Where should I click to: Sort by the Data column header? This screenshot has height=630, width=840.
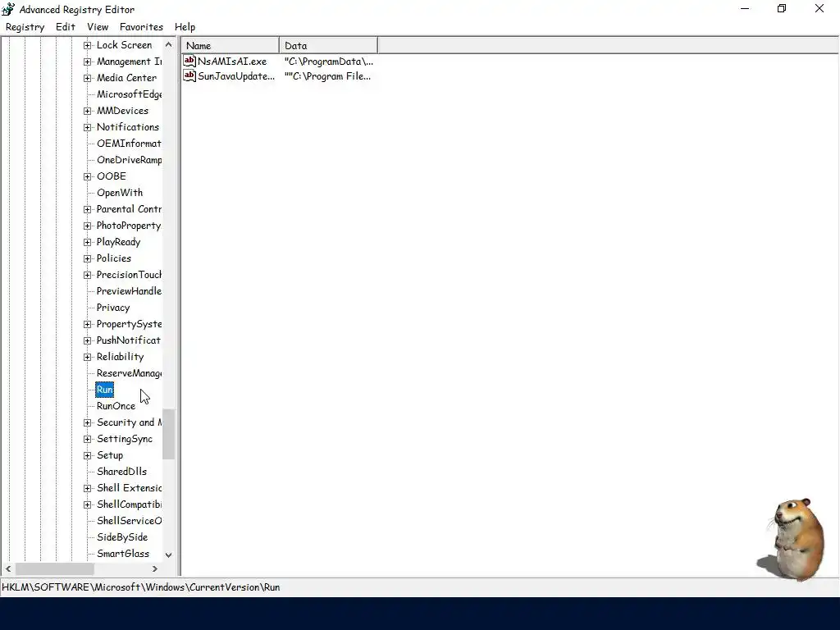(328, 46)
